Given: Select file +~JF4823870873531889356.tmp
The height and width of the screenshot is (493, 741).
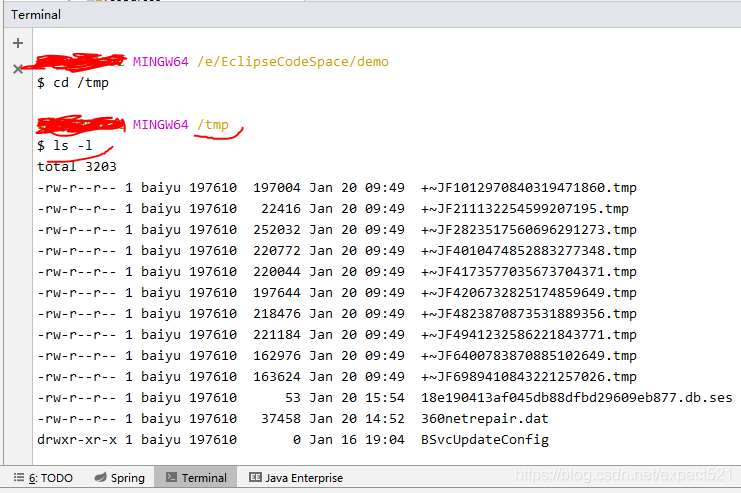Looking at the screenshot, I should 529,314.
